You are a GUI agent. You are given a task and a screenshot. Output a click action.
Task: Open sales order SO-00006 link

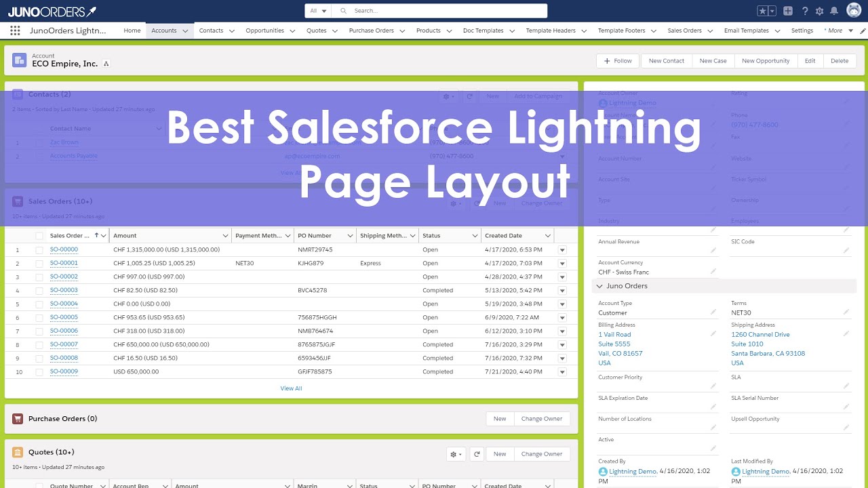(64, 331)
